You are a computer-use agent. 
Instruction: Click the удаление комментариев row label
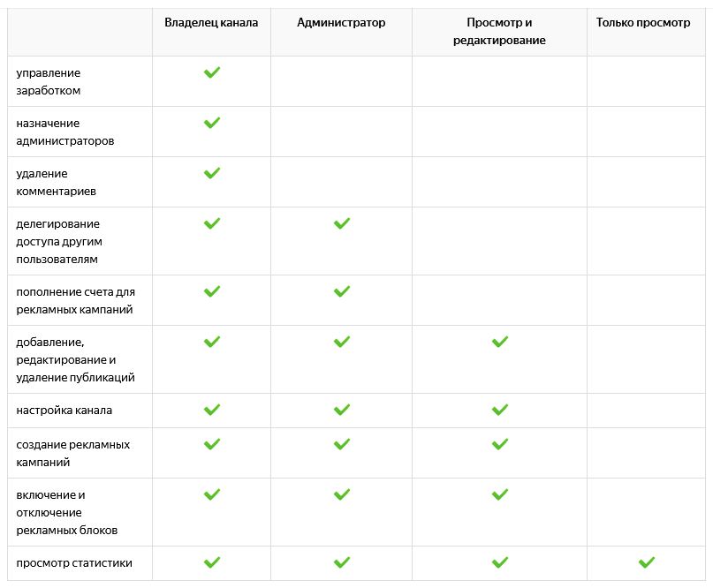coord(56,182)
